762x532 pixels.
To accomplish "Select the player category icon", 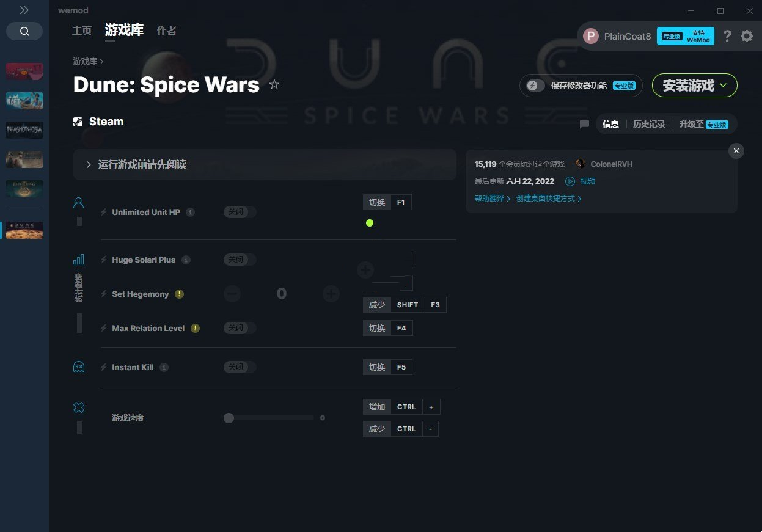I will 78,203.
